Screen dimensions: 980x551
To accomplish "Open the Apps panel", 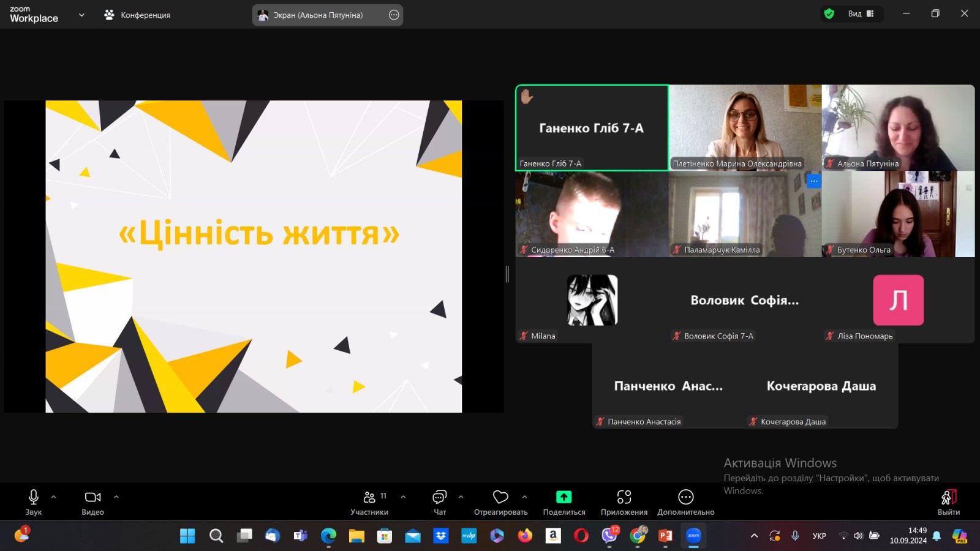I will (624, 503).
